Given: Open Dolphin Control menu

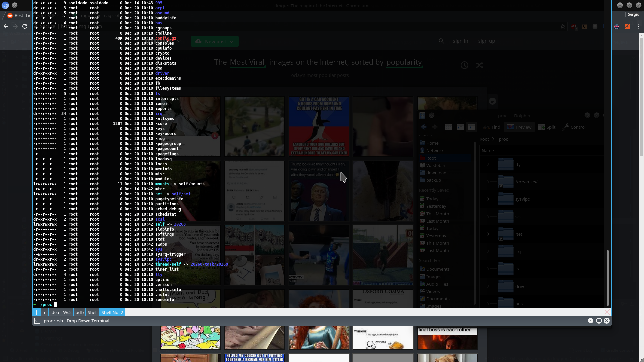Looking at the screenshot, I should coord(574,127).
